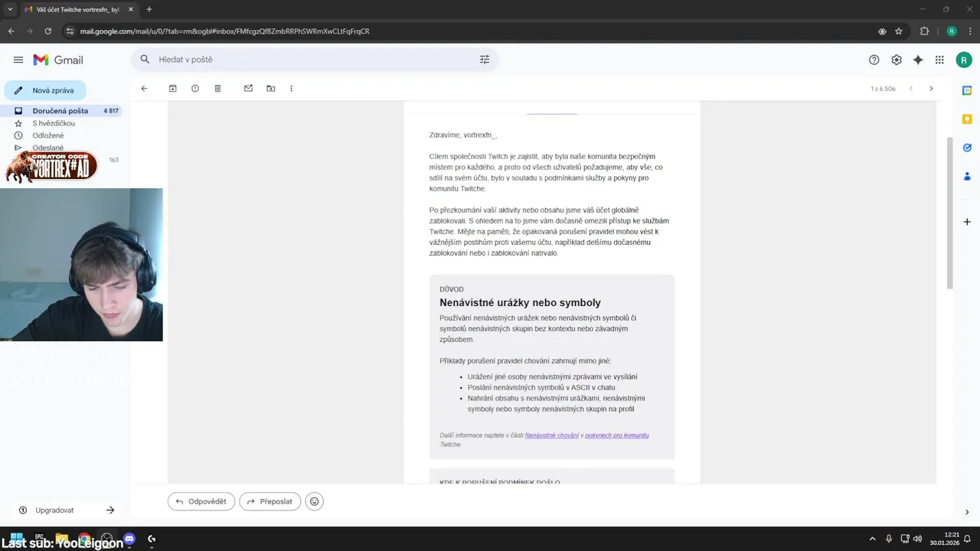Screen dimensions: 980x551
Task: Get add-ons with the plus icon
Action: 967,222
